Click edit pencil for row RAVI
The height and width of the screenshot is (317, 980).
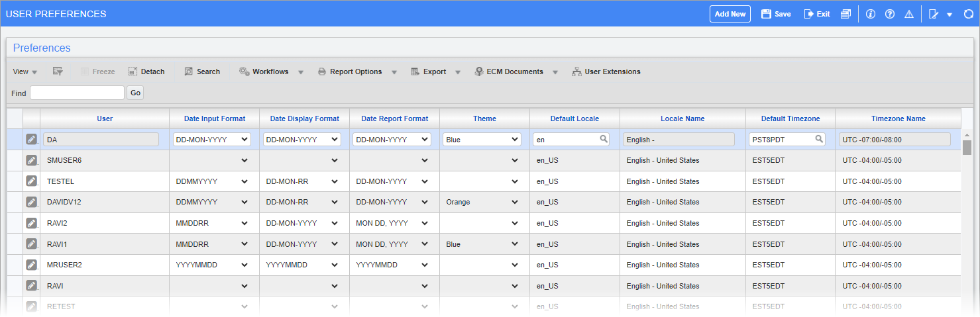(x=31, y=286)
